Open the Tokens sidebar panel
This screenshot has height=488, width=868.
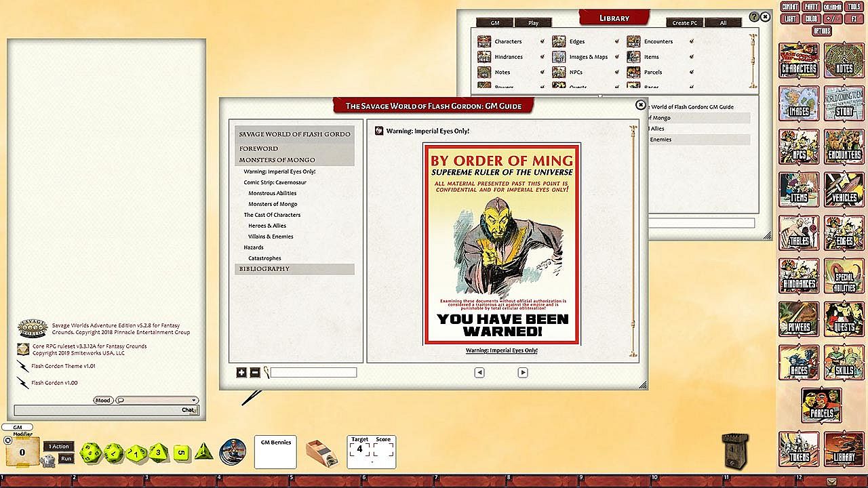[x=799, y=449]
